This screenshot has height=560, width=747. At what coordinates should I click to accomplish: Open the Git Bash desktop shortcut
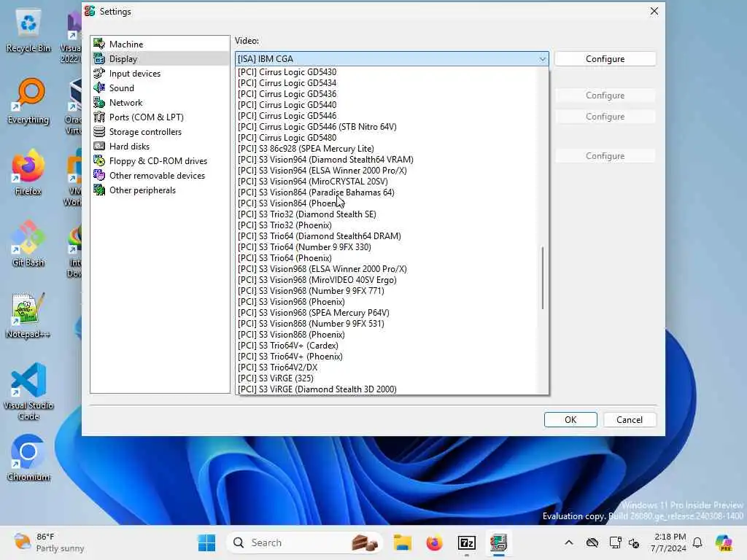point(28,244)
